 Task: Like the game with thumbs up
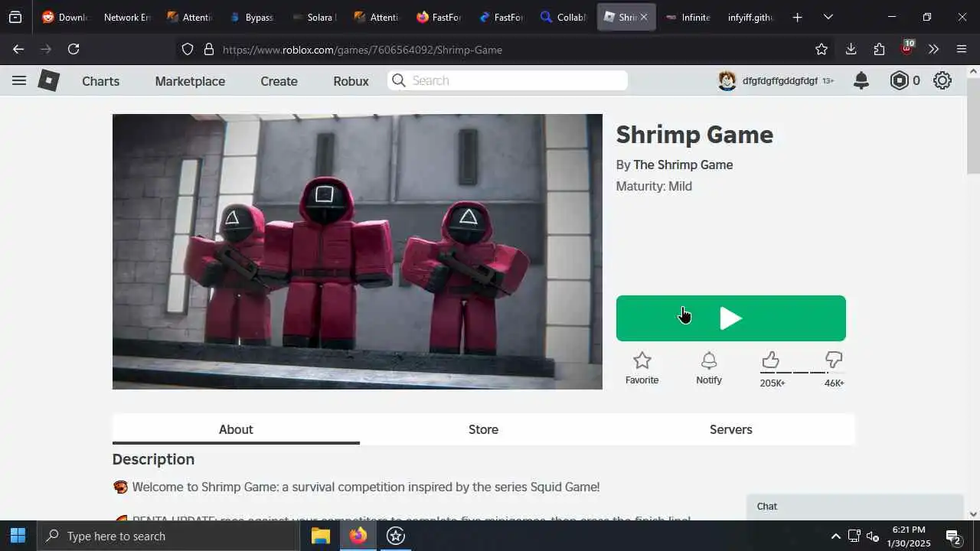coord(771,360)
